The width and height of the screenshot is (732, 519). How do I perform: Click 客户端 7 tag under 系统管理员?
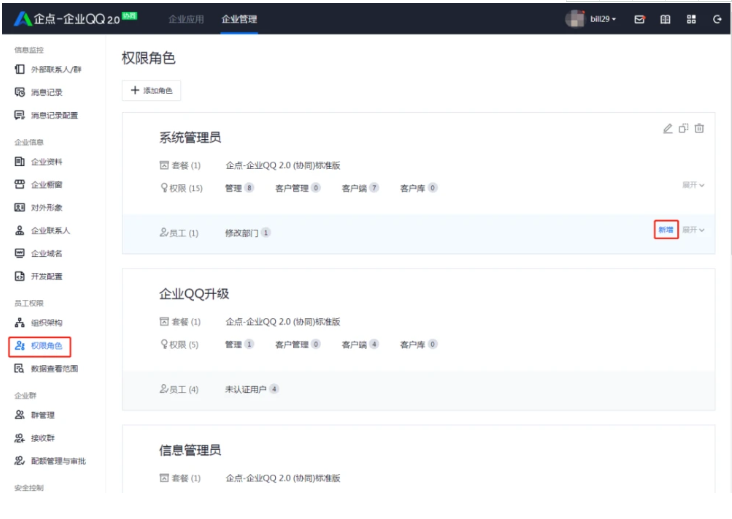(360, 188)
